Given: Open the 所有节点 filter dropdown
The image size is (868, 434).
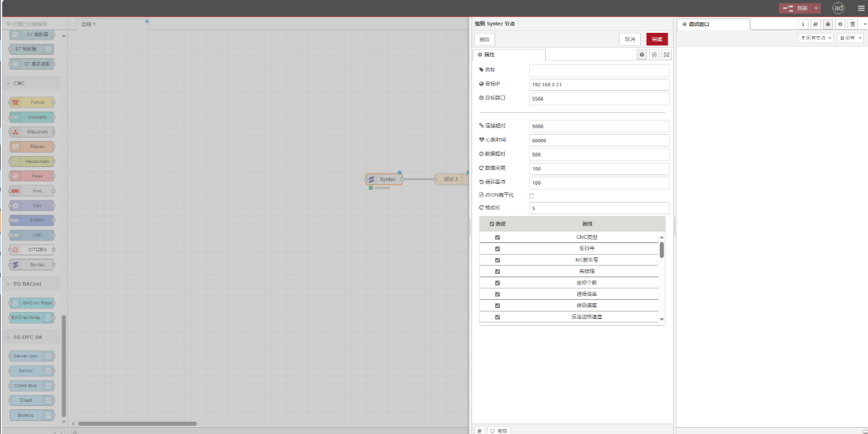Looking at the screenshot, I should tap(815, 38).
